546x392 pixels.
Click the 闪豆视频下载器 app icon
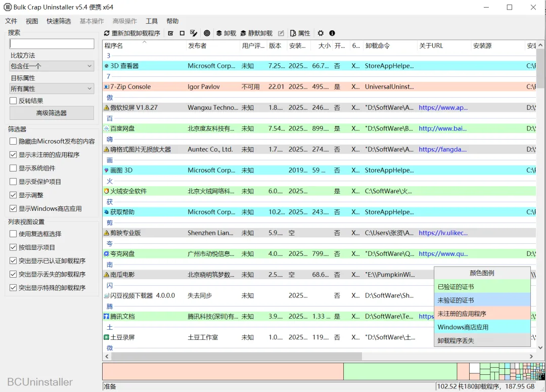(107, 296)
